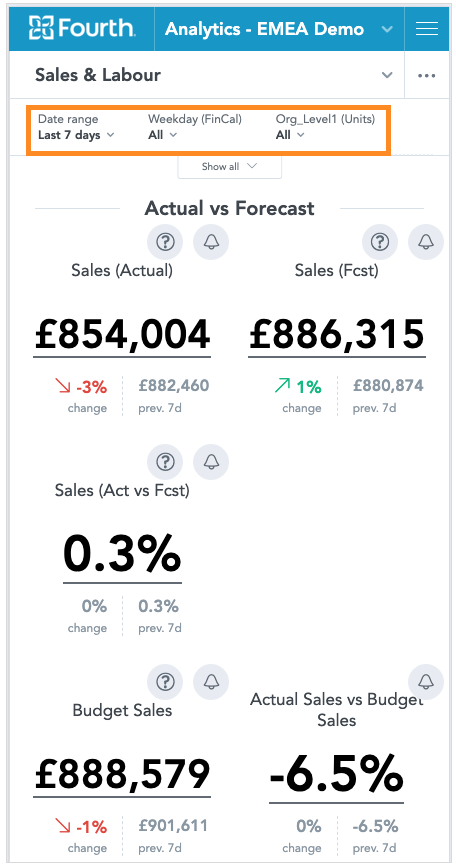The width and height of the screenshot is (456, 868).
Task: Open the Date range Last 7 days filter
Action: [x=76, y=128]
